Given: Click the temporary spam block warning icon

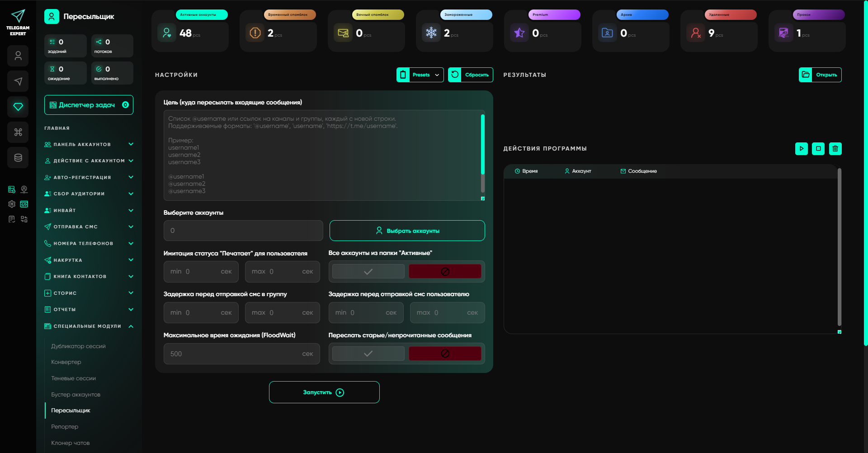Looking at the screenshot, I should pyautogui.click(x=255, y=33).
